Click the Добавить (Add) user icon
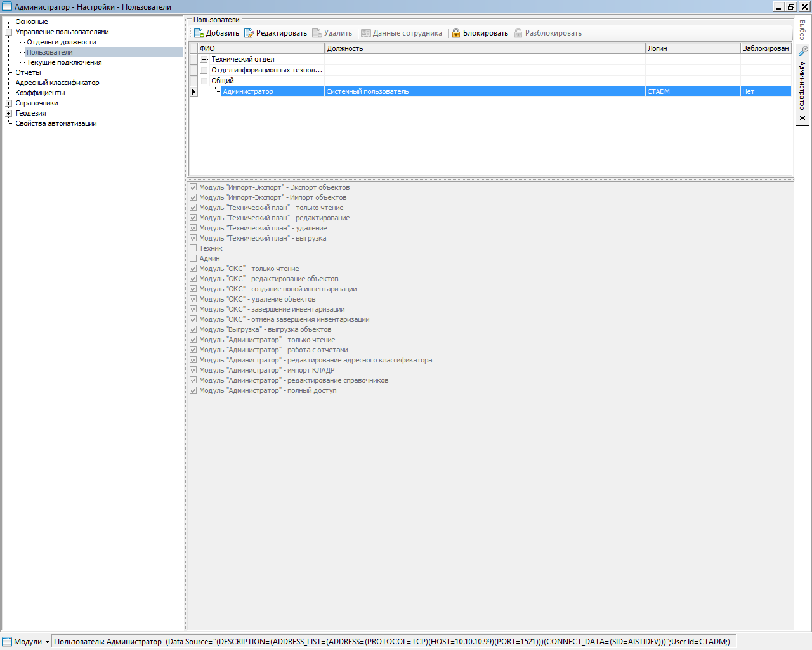This screenshot has height=650, width=812. point(199,33)
